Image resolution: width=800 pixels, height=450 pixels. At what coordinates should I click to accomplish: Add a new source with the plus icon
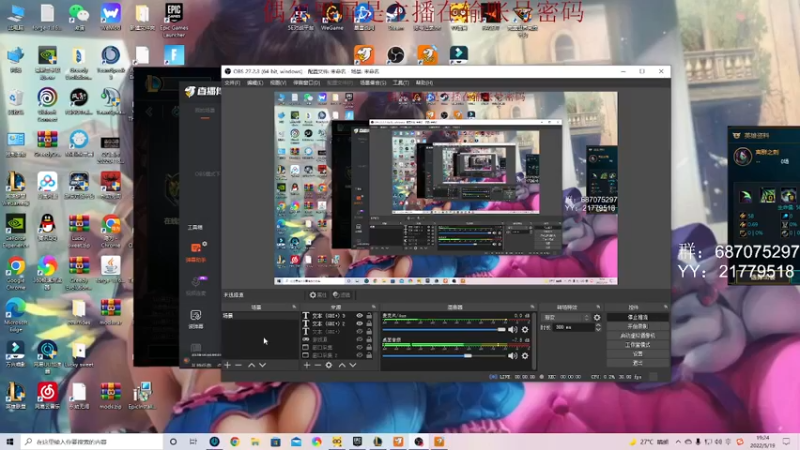[x=307, y=365]
